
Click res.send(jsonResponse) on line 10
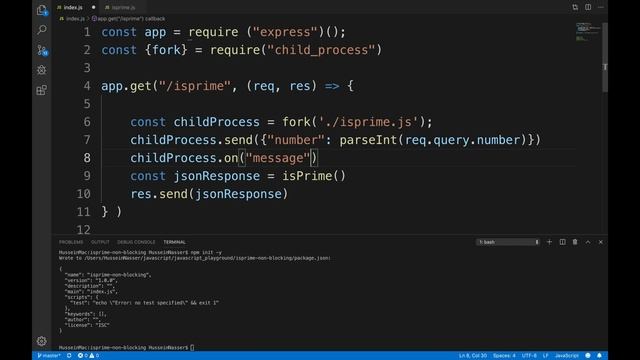pyautogui.click(x=209, y=193)
